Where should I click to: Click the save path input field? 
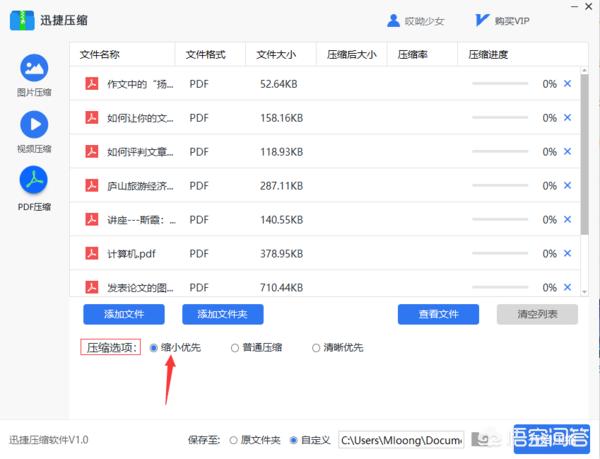(x=401, y=440)
